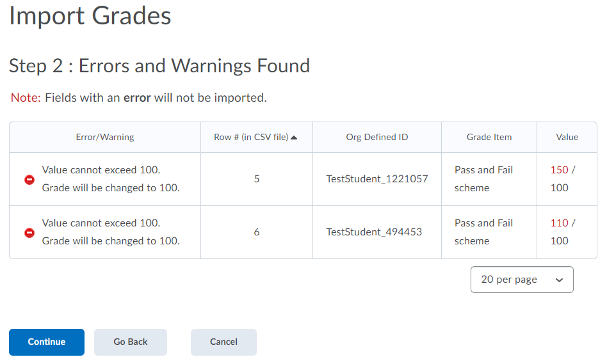Image resolution: width=607 pixels, height=364 pixels.
Task: Click the red 110 value
Action: tap(559, 223)
